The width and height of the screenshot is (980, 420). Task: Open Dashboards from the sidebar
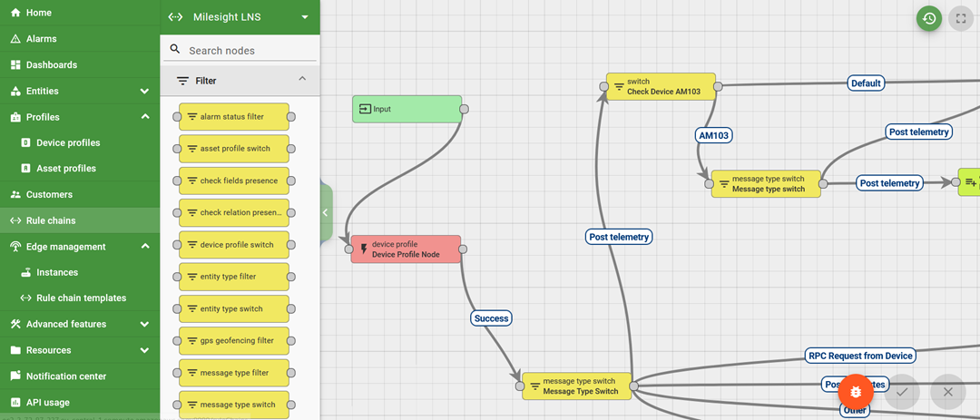point(51,65)
